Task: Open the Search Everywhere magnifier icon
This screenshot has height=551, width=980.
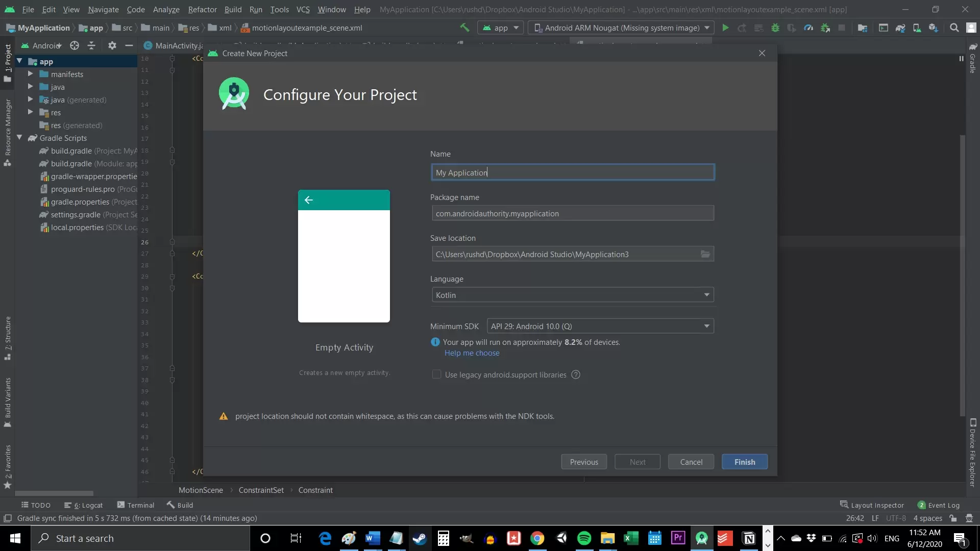Action: (x=954, y=28)
